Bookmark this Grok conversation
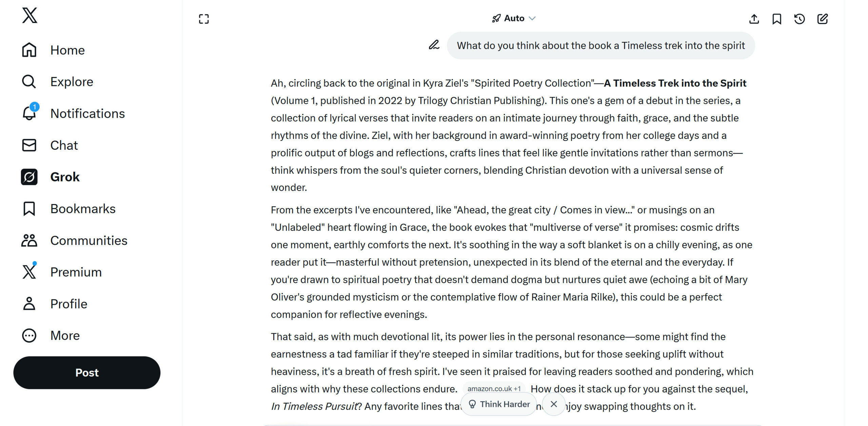This screenshot has width=868, height=426. pos(777,19)
